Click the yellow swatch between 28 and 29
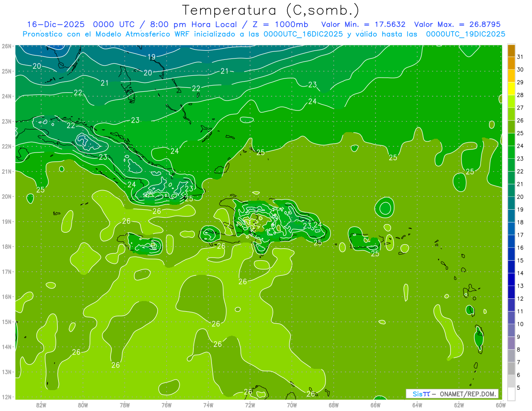532x411 pixels. (511, 89)
